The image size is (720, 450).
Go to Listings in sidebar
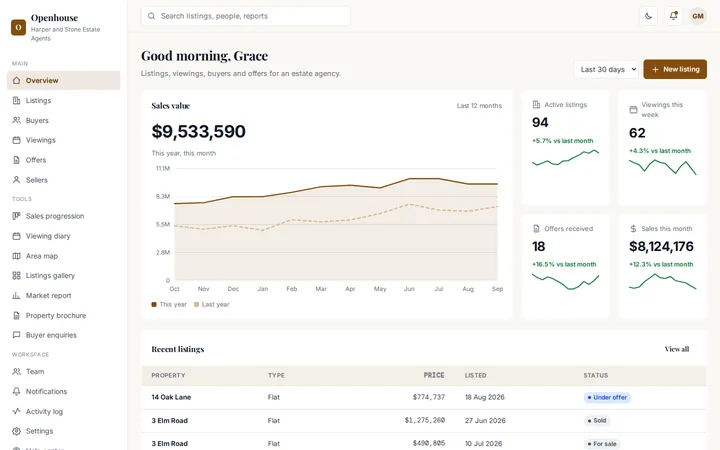[63, 101]
